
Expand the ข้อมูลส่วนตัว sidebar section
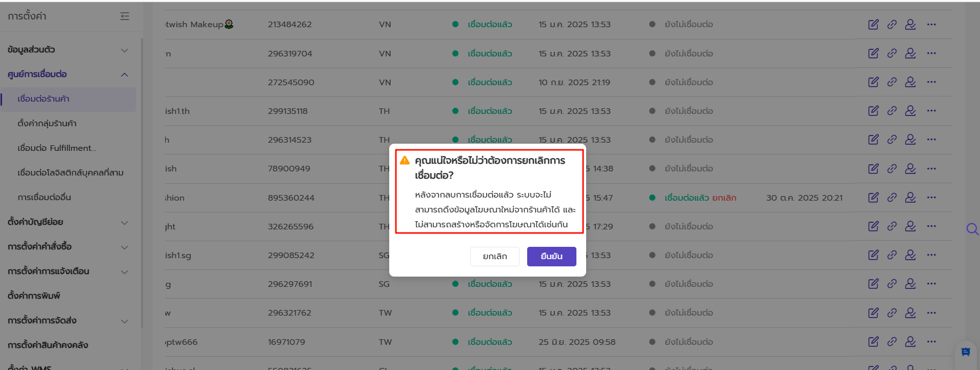click(124, 50)
